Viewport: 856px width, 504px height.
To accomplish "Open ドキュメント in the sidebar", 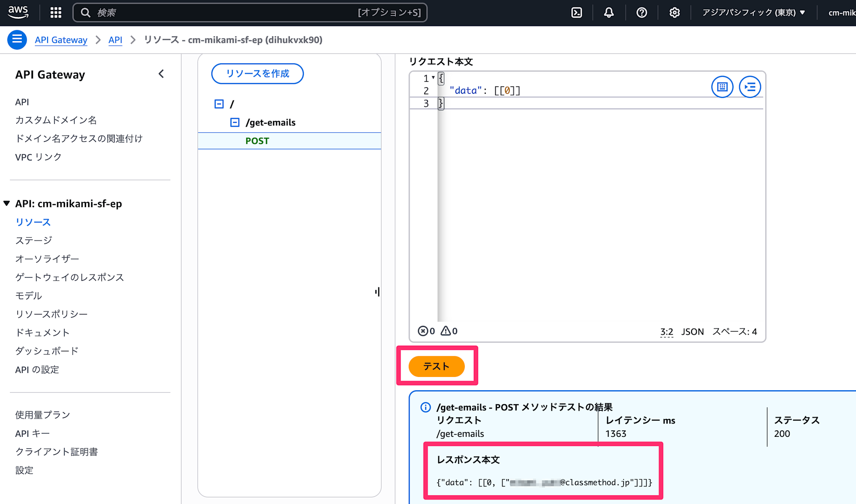I will click(x=42, y=332).
